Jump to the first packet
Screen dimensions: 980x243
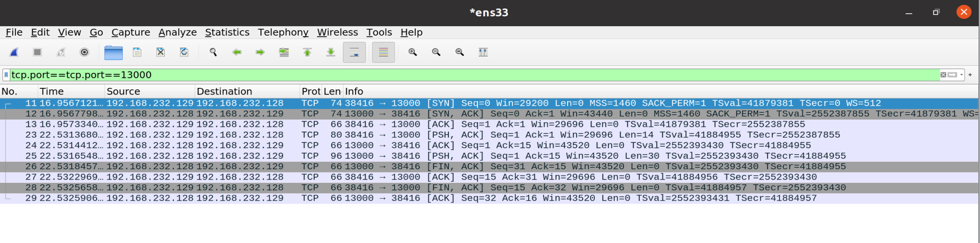tap(307, 52)
